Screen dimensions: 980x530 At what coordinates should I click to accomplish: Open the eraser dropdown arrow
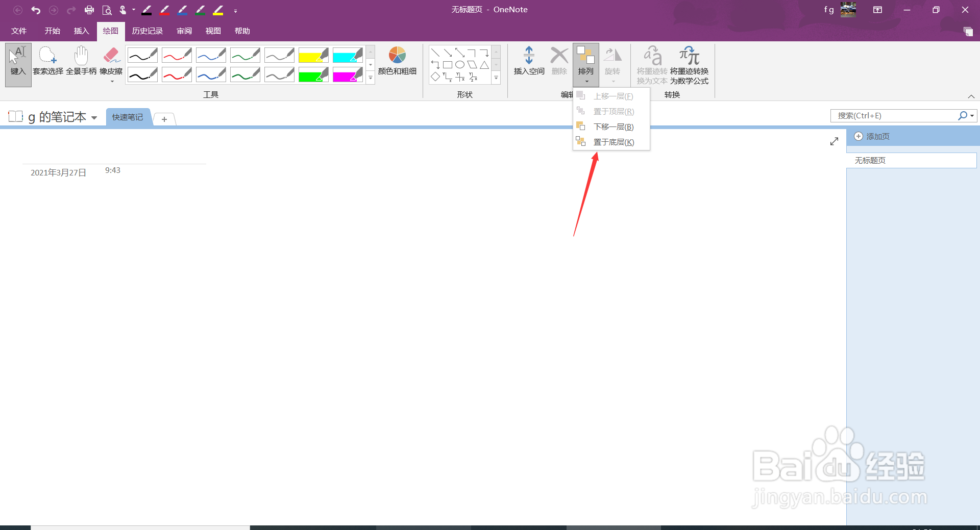coord(112,82)
